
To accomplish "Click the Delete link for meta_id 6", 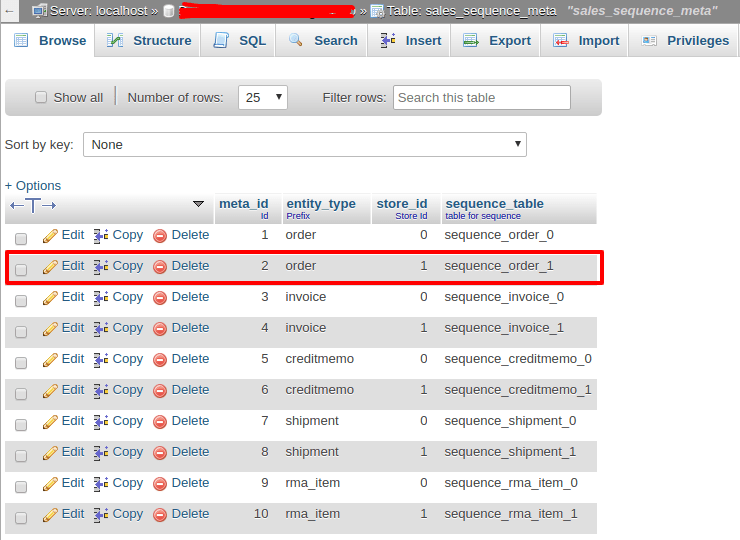I will (x=190, y=390).
